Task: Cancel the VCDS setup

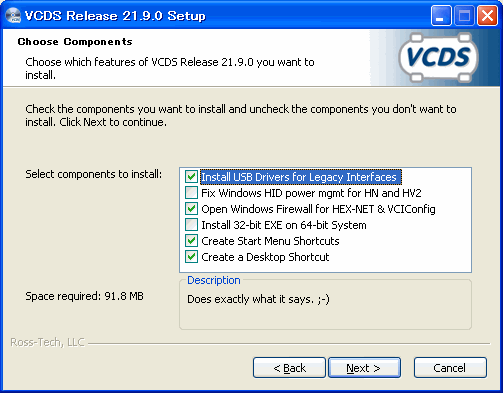Action: (x=450, y=368)
